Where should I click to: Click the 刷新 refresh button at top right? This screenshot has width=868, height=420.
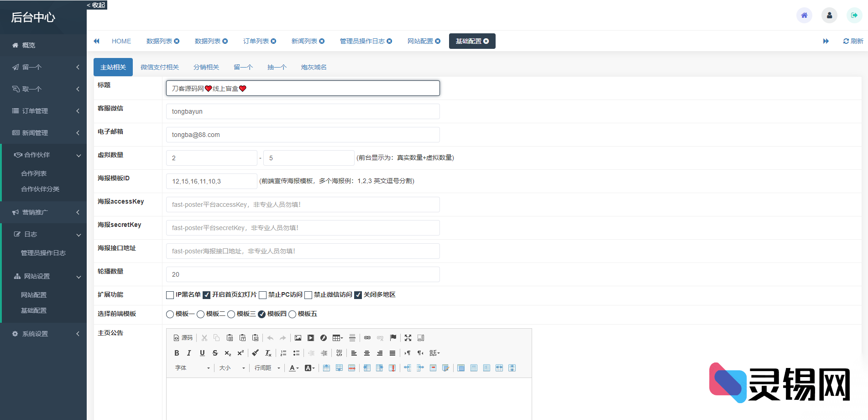[852, 41]
